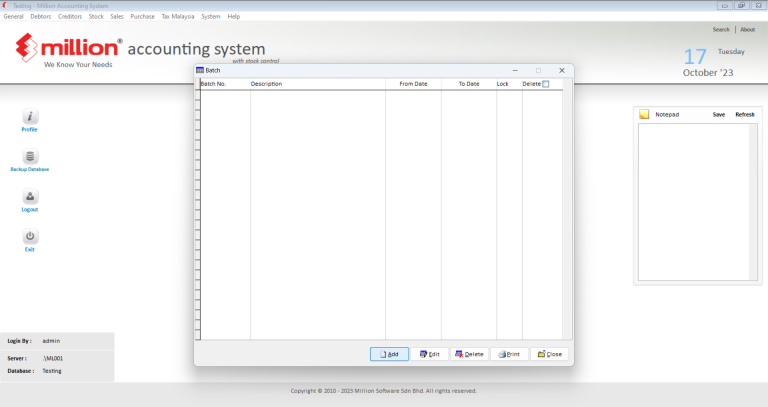Click the Print button in Batch window
The image size is (768, 407).
pyautogui.click(x=509, y=354)
